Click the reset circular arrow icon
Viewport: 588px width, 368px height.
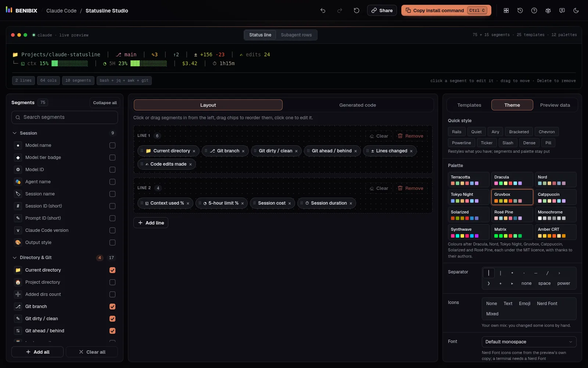[356, 11]
